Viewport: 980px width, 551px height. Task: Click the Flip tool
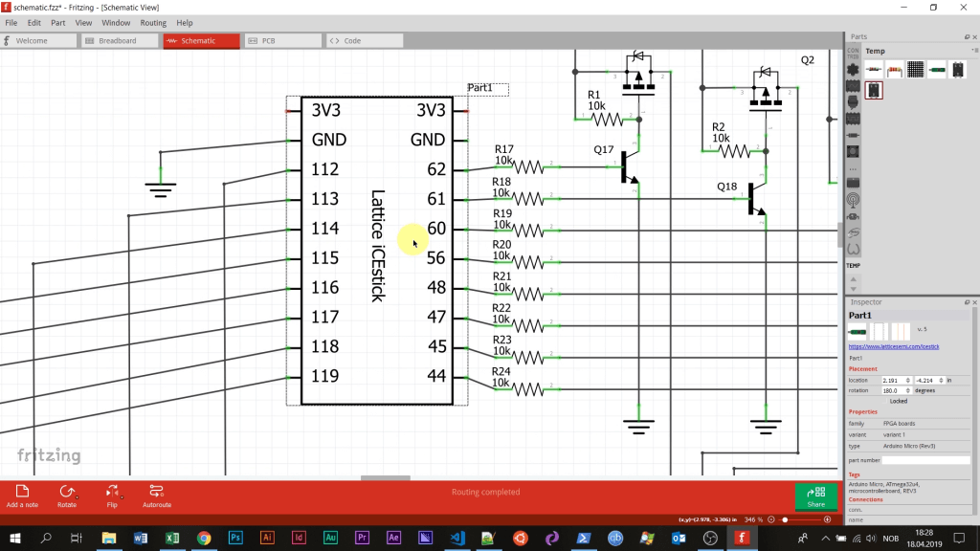(x=111, y=495)
